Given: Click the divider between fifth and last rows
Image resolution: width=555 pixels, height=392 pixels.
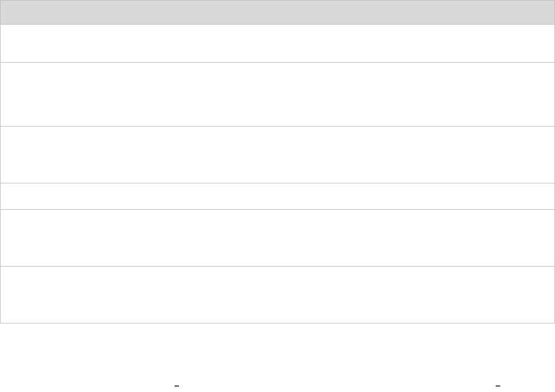Looking at the screenshot, I should tap(277, 266).
